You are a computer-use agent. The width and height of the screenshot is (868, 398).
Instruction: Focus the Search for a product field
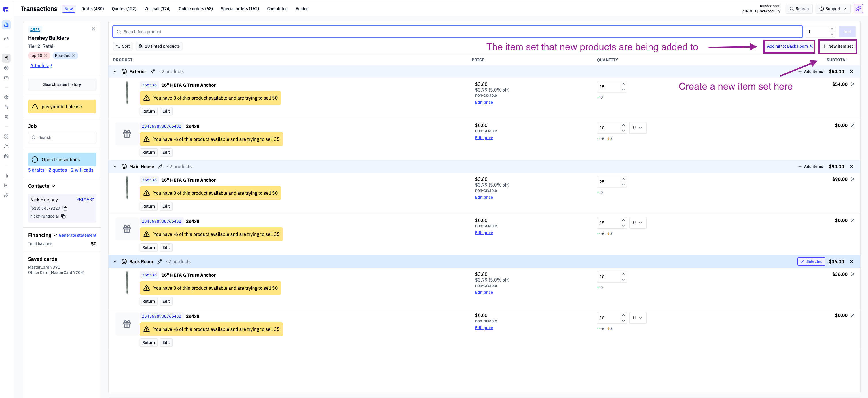457,32
